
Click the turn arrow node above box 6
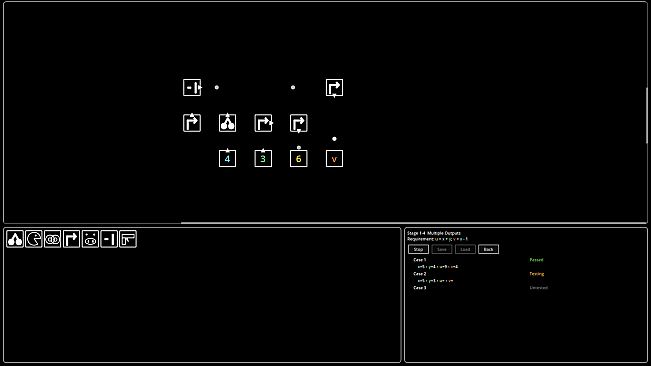pyautogui.click(x=299, y=123)
